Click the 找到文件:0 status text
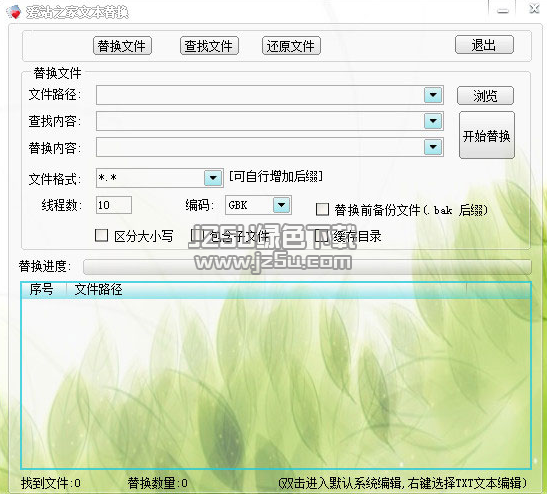Image resolution: width=547 pixels, height=494 pixels. [51, 483]
